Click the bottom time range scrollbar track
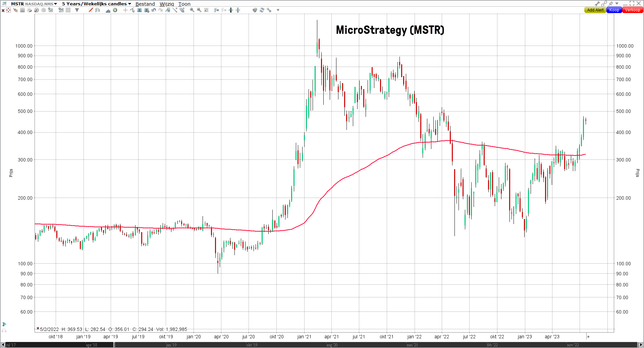The image size is (644, 348). click(321, 345)
